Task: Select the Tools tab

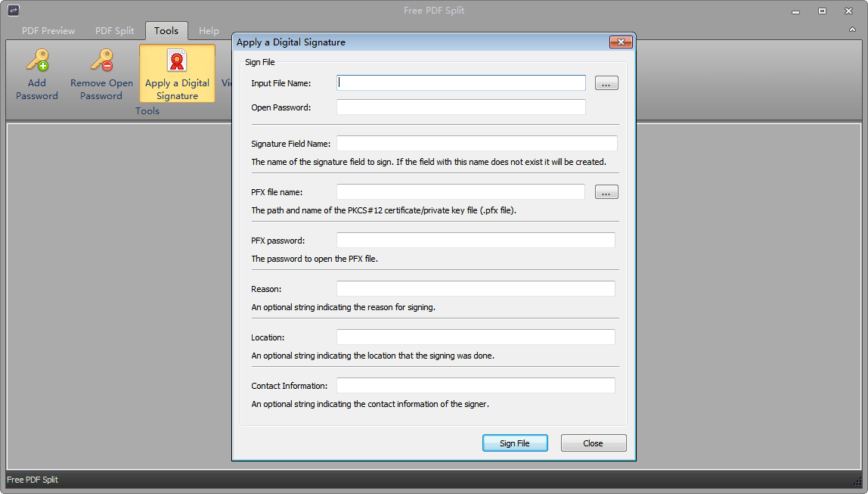Action: click(x=166, y=31)
